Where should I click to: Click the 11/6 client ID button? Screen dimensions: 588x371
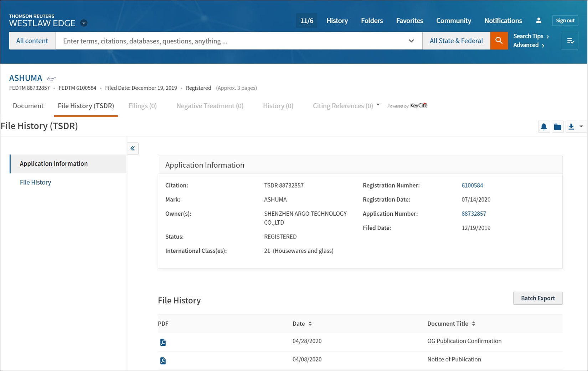point(307,21)
